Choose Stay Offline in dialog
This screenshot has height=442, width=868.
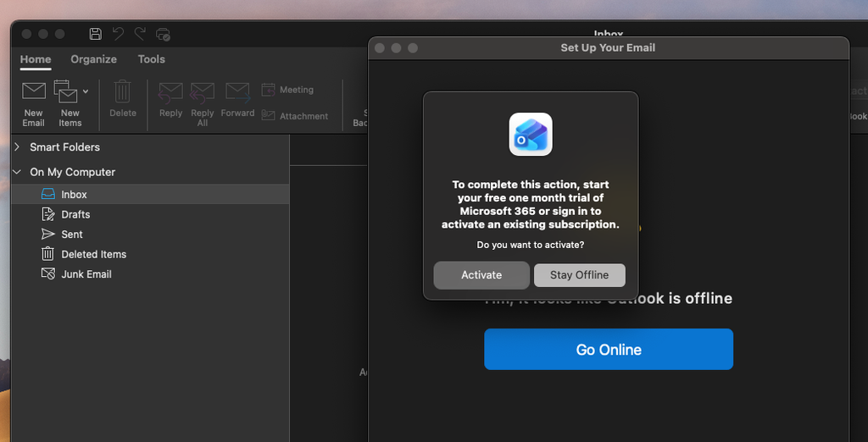(x=580, y=275)
